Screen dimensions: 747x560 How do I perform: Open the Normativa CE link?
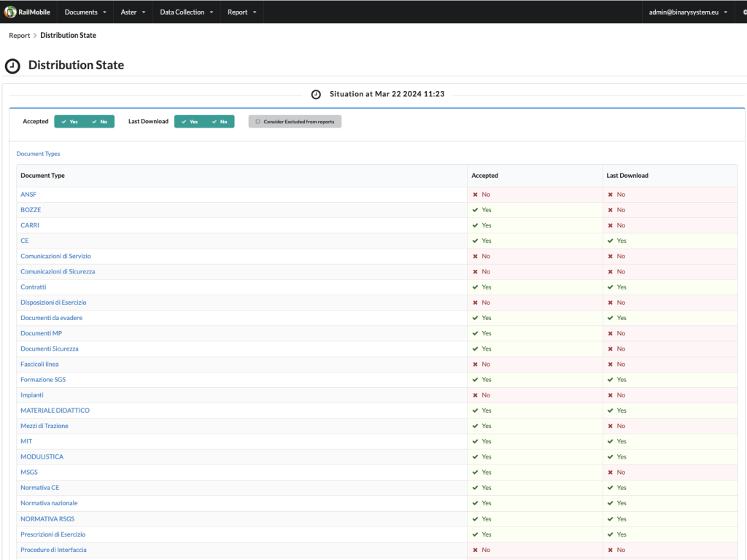tap(40, 488)
